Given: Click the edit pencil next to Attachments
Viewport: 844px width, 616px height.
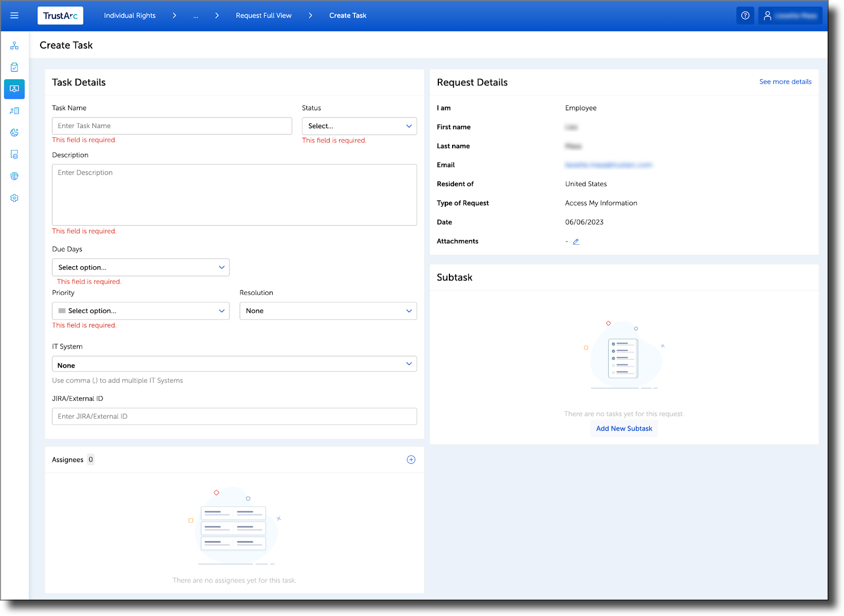Looking at the screenshot, I should click(x=576, y=241).
